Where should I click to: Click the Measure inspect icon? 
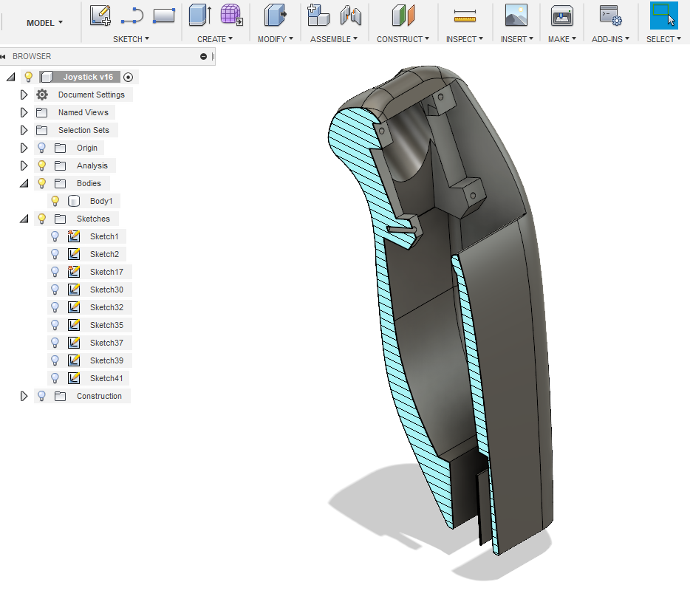[x=465, y=15]
